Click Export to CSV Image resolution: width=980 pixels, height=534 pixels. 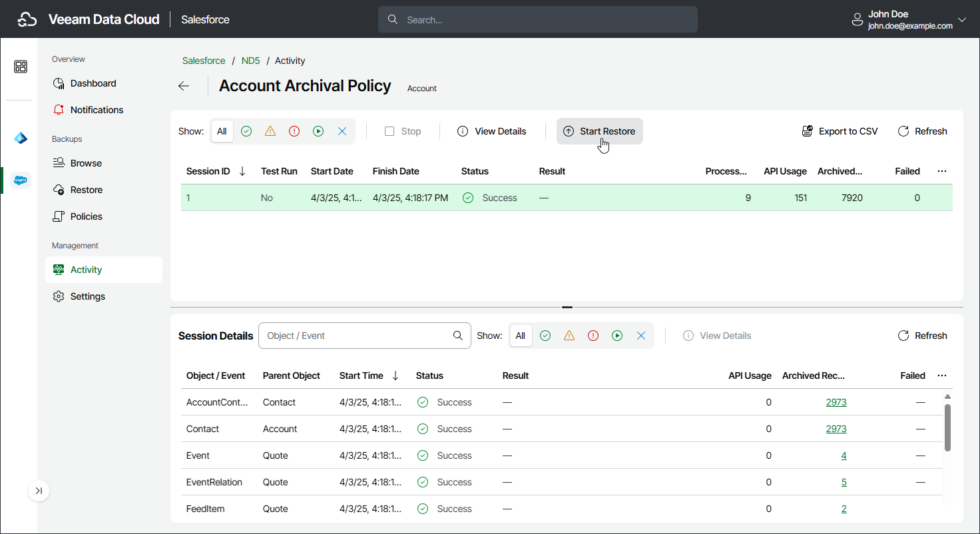coord(840,131)
